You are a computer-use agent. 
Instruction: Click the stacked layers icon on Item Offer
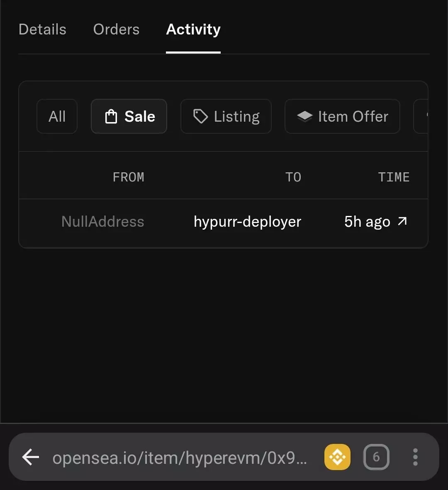[304, 117]
